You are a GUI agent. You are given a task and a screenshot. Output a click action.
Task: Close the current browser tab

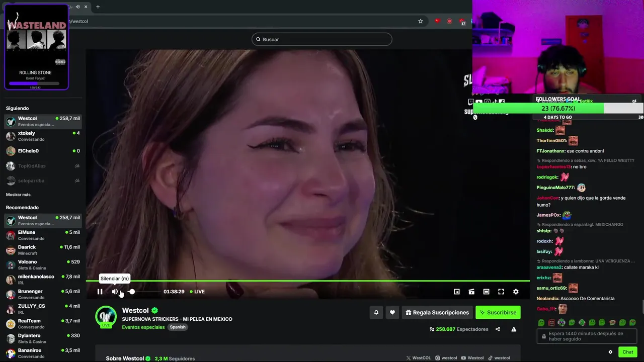point(86,7)
